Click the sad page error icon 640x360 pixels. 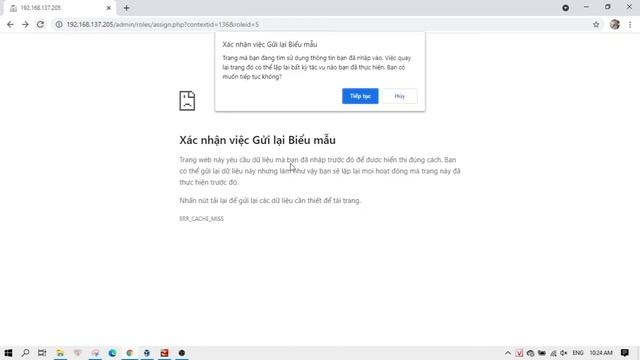pyautogui.click(x=187, y=101)
